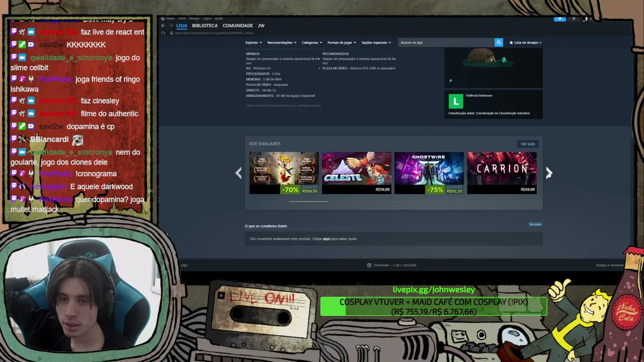This screenshot has height=362, width=644.
Task: Switch to the COMUNIDADE tab
Action: (x=237, y=26)
